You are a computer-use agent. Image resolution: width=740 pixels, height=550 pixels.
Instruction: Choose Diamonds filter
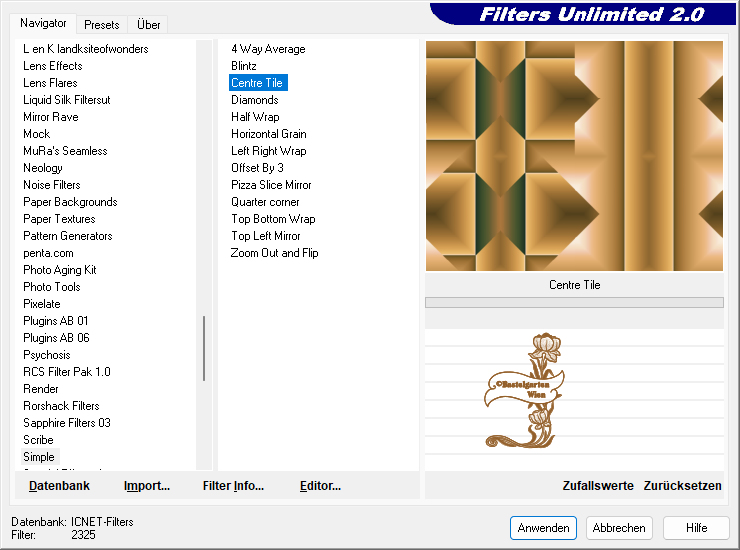click(254, 100)
